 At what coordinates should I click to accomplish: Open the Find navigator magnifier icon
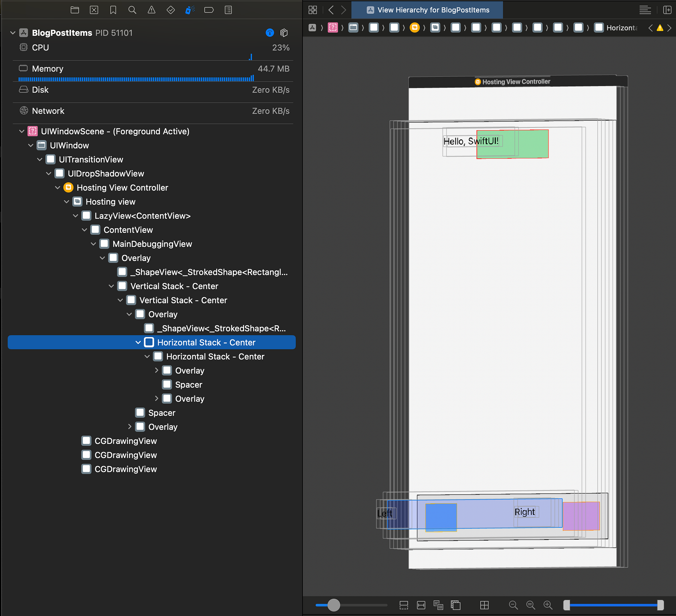click(x=132, y=10)
